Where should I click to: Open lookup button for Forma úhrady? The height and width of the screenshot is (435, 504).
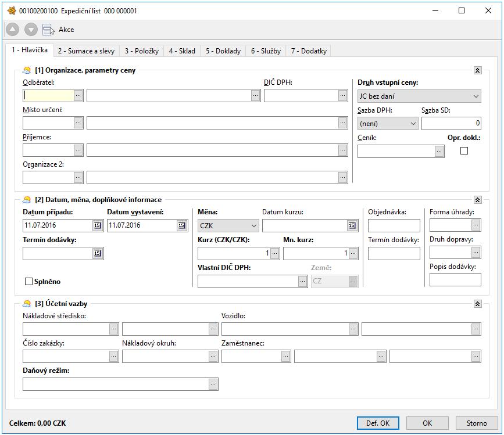point(476,225)
